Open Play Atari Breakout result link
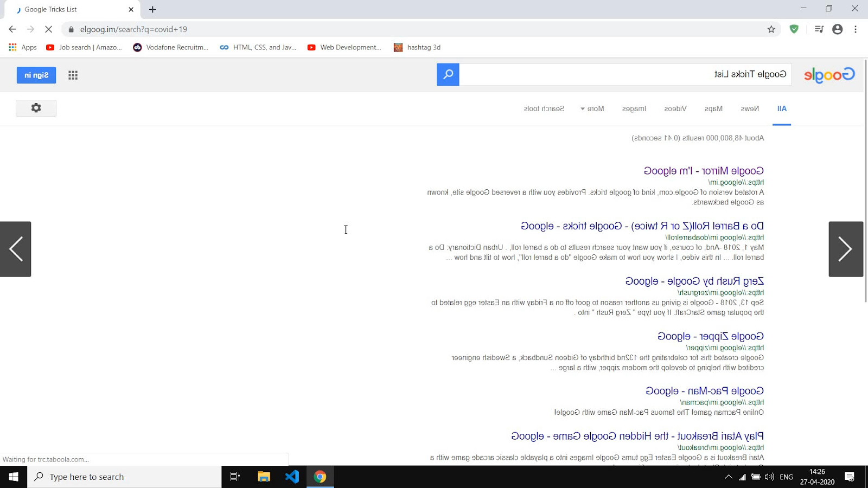The height and width of the screenshot is (488, 868). (x=637, y=436)
